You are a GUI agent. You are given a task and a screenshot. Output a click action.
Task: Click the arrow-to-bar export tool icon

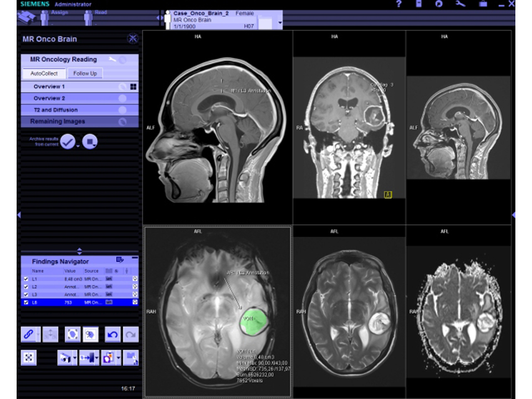(87, 357)
